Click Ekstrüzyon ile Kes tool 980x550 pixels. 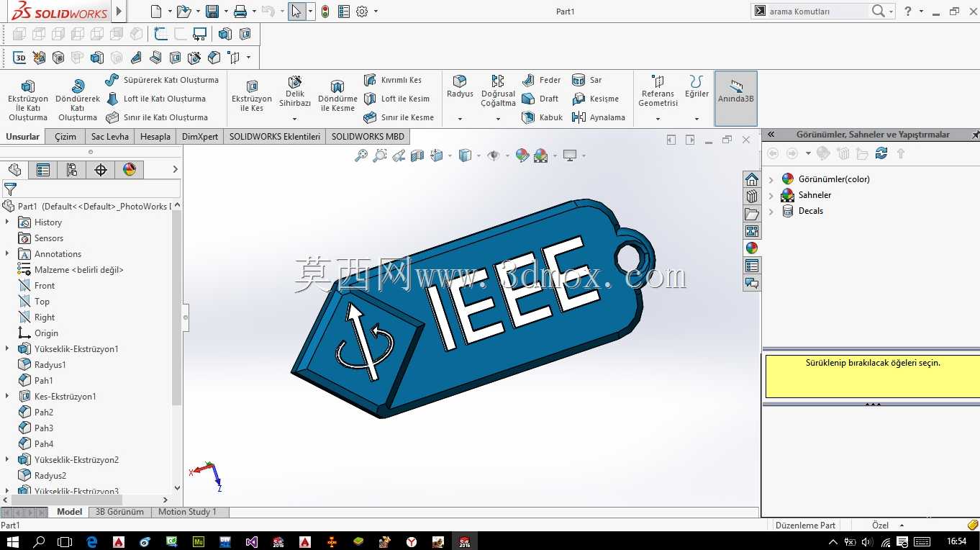point(252,96)
